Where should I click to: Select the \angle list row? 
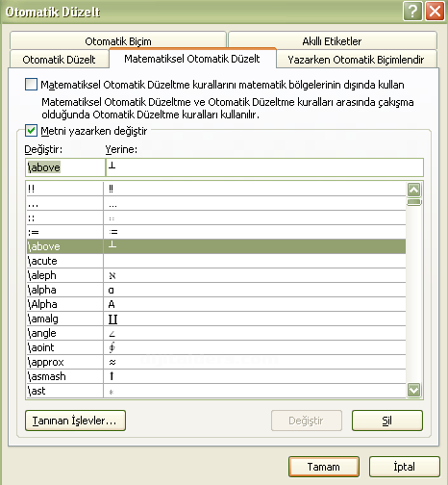[216, 333]
